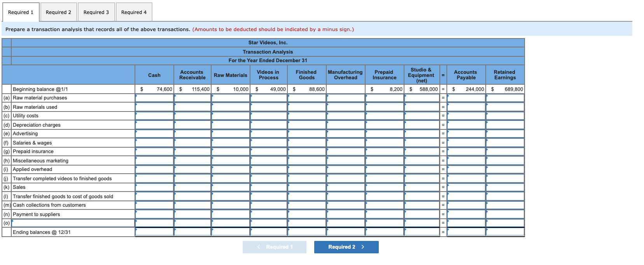Select Manufacturing Overhead cell for Utility costs
The image size is (644, 265).
pos(346,116)
